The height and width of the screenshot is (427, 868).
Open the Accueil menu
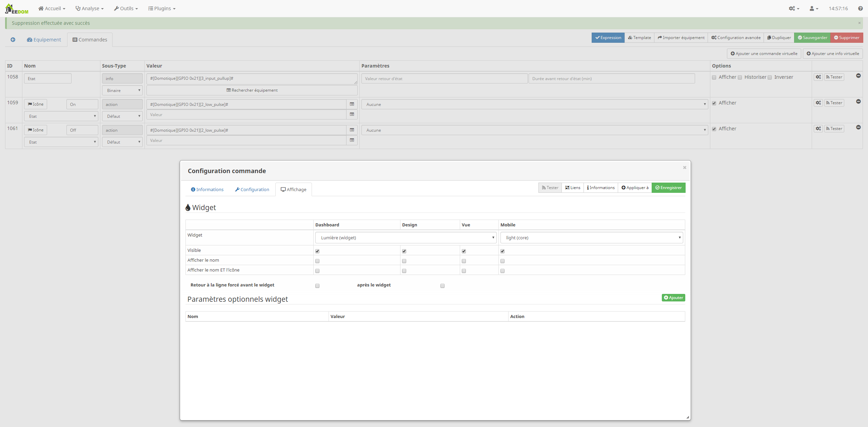pos(52,8)
